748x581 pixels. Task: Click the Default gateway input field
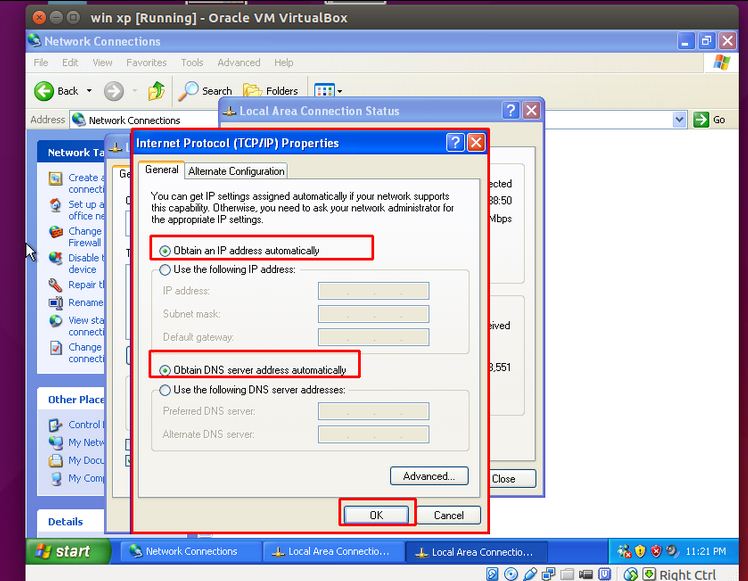374,337
